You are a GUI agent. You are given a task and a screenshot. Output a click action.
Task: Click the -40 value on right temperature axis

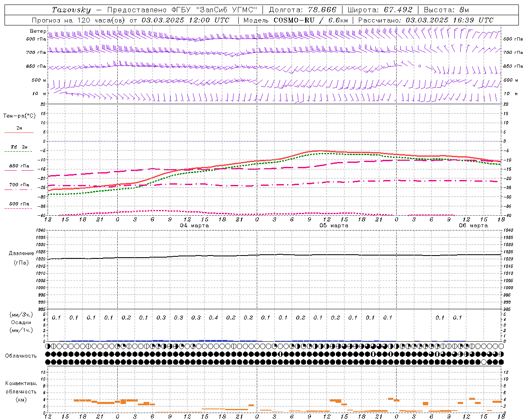coord(507,215)
